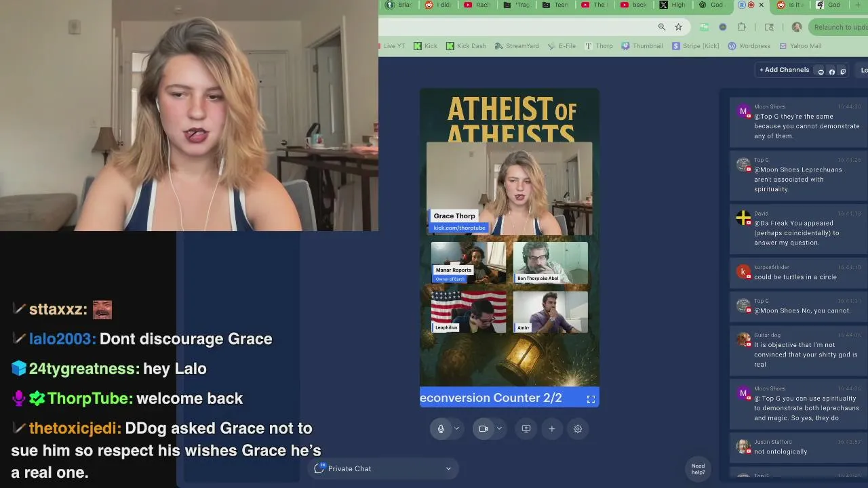Viewport: 868px width, 488px height.
Task: Open the Stripe [Kick] bookmark
Action: click(696, 46)
